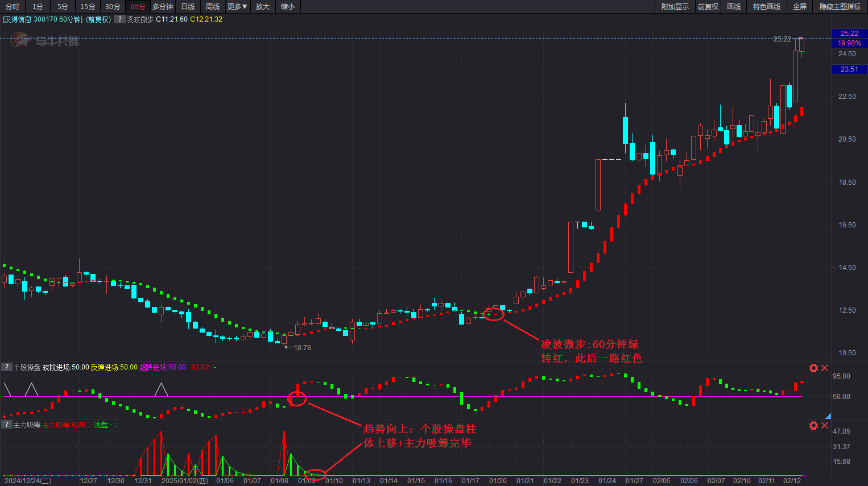Click the 超跌进场:50.00 value
Viewport: 868px width, 486px height.
(163, 367)
